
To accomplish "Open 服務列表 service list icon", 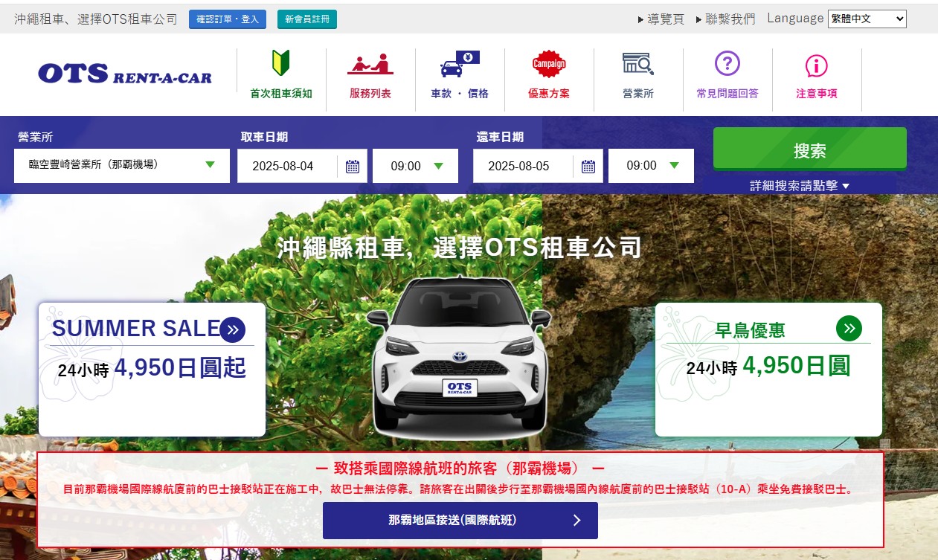I will click(x=370, y=64).
